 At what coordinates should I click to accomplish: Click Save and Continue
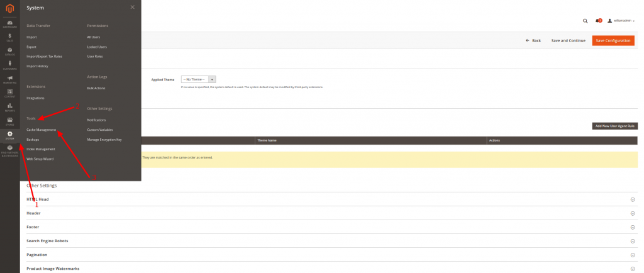pos(568,40)
